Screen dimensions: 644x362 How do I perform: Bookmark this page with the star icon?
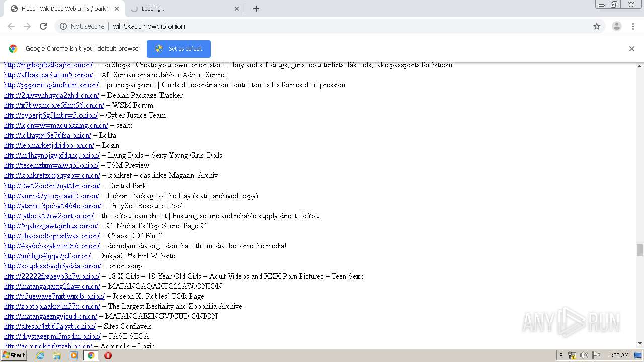(x=597, y=26)
